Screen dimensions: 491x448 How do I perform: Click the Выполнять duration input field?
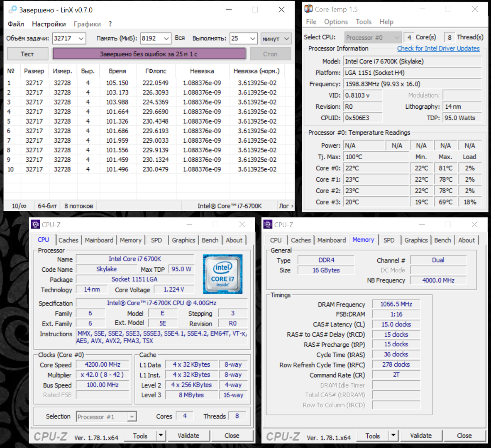(x=239, y=39)
